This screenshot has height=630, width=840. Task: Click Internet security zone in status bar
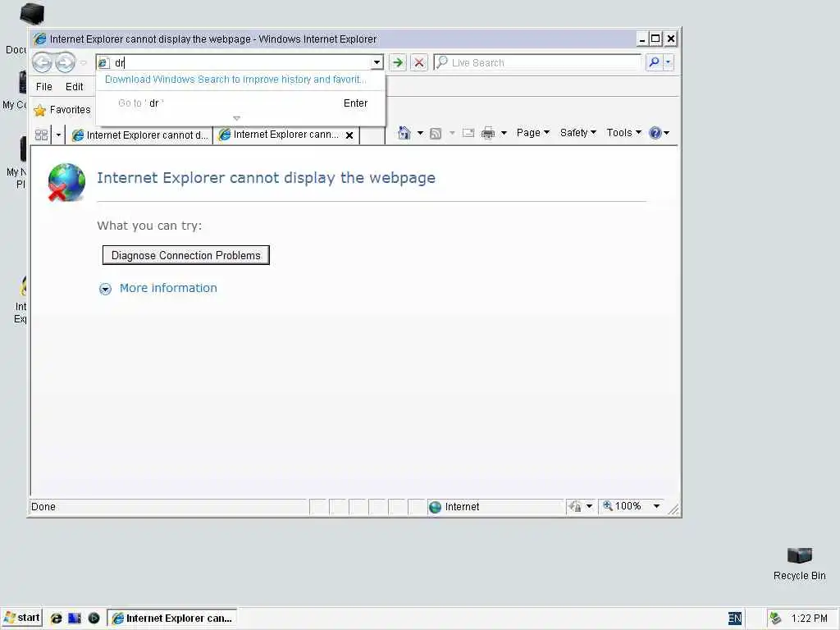click(x=495, y=507)
